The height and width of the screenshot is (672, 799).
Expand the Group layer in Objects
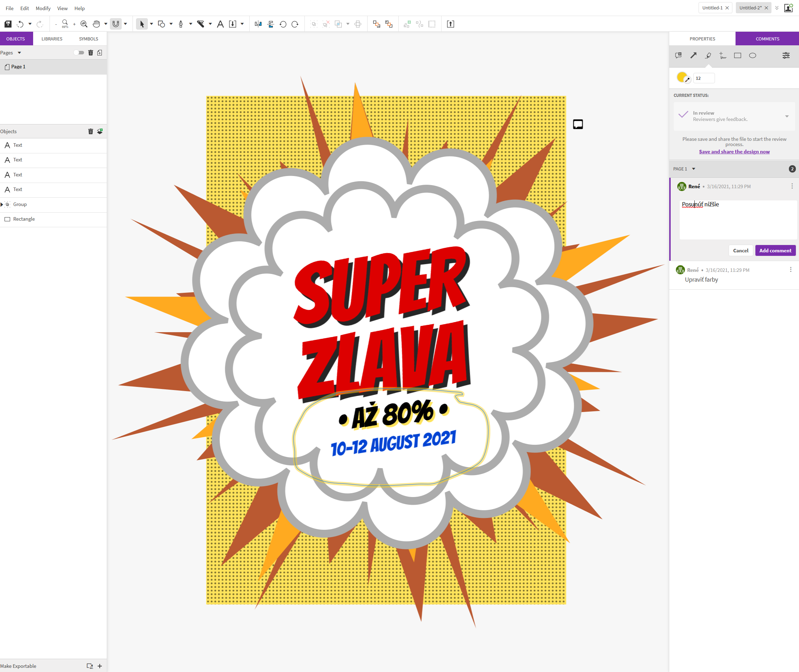(2, 205)
